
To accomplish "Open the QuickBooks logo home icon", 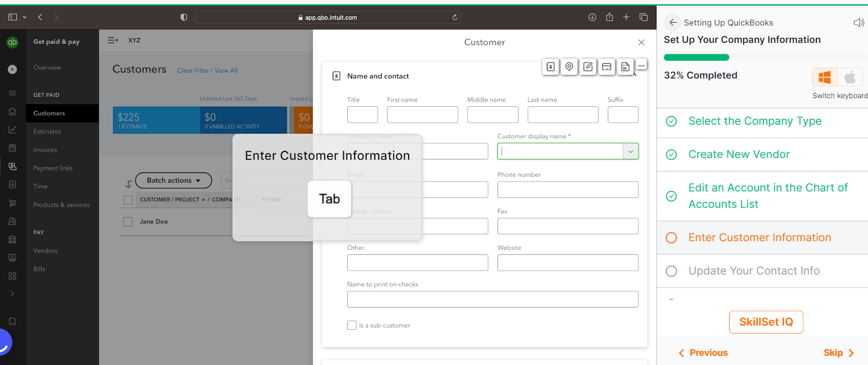I will click(12, 42).
